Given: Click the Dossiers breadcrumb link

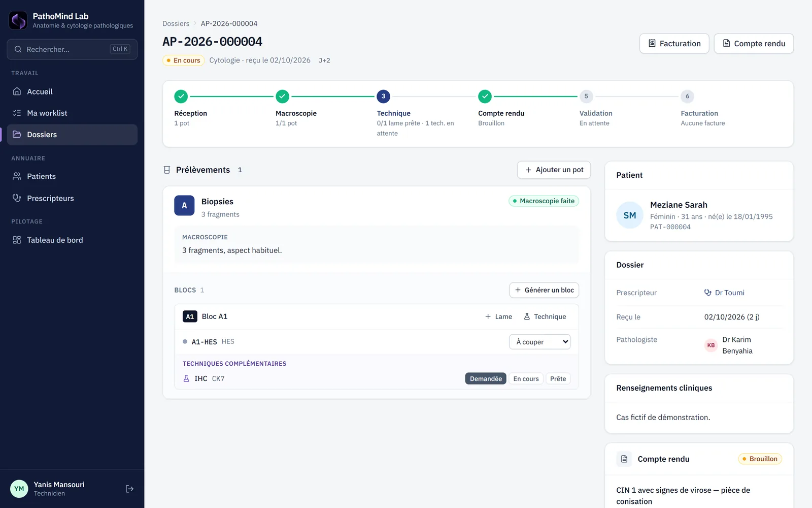Looking at the screenshot, I should pos(176,23).
